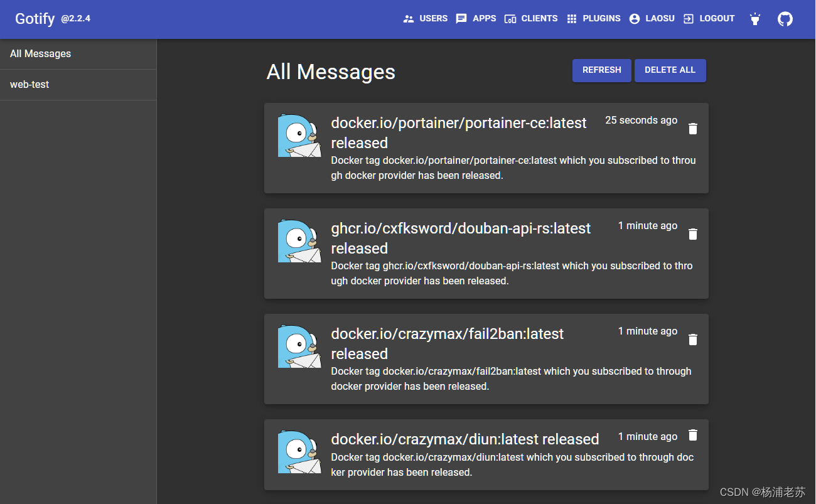Click the portainer-ce Docker tag description text
Image resolution: width=816 pixels, height=504 pixels.
pyautogui.click(x=513, y=168)
